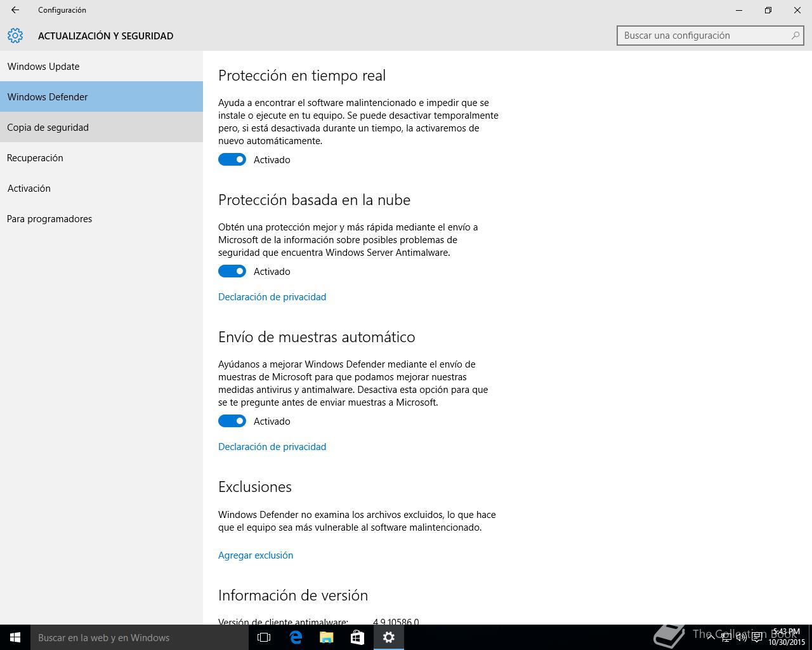Click the taskbar web and Windows search box
The height and width of the screenshot is (650, 812).
(139, 637)
